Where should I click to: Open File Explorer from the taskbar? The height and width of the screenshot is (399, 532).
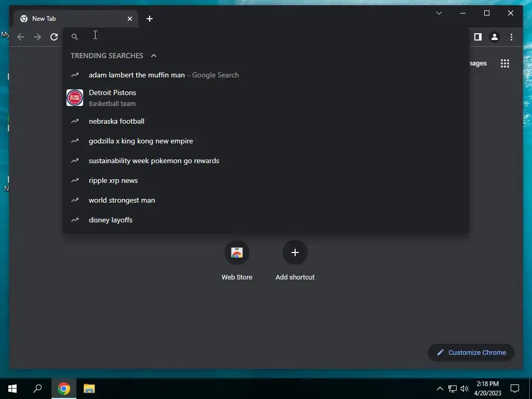(x=89, y=389)
